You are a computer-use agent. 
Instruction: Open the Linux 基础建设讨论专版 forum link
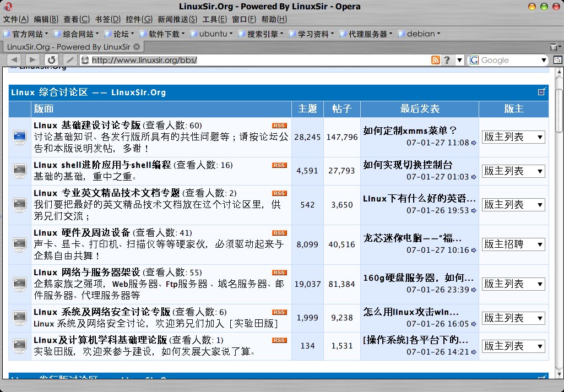87,125
